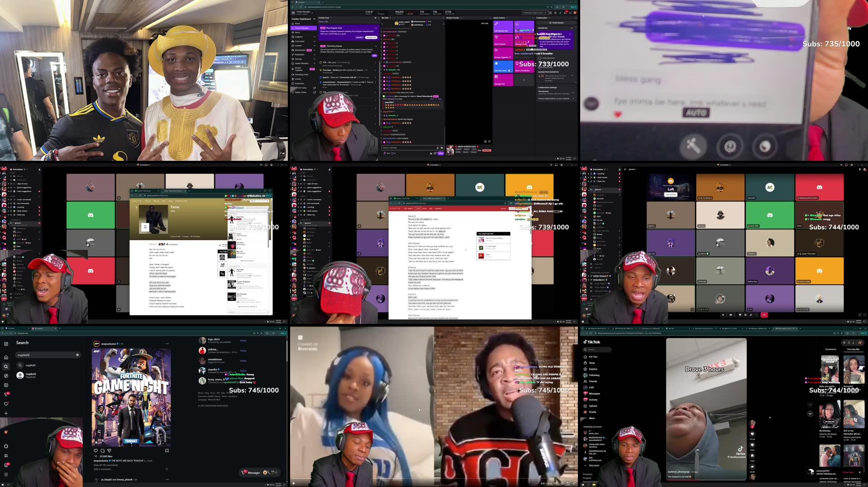Follow fogo_did.it on Instagram

click(243, 341)
